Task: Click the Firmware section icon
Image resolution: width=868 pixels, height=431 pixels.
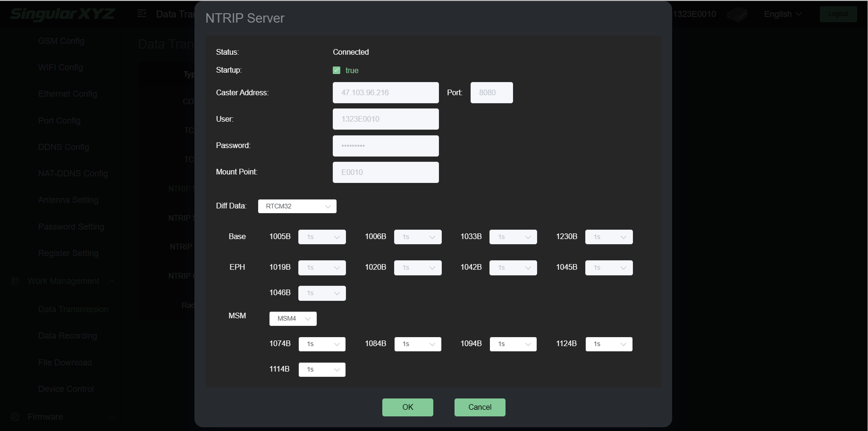Action: coord(15,417)
